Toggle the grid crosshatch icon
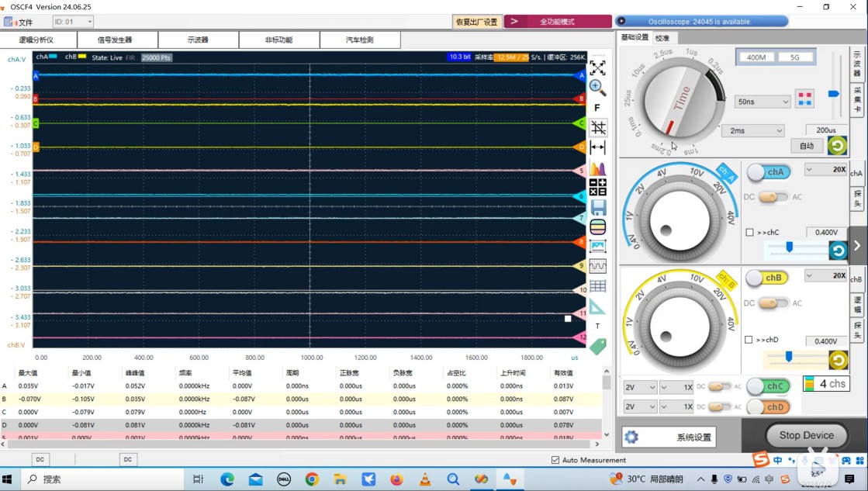 (598, 128)
